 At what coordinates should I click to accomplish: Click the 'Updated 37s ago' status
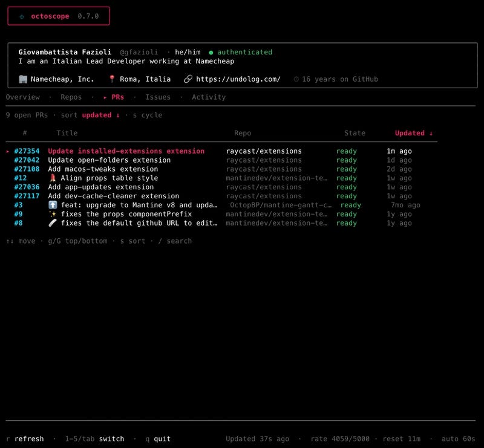click(257, 439)
